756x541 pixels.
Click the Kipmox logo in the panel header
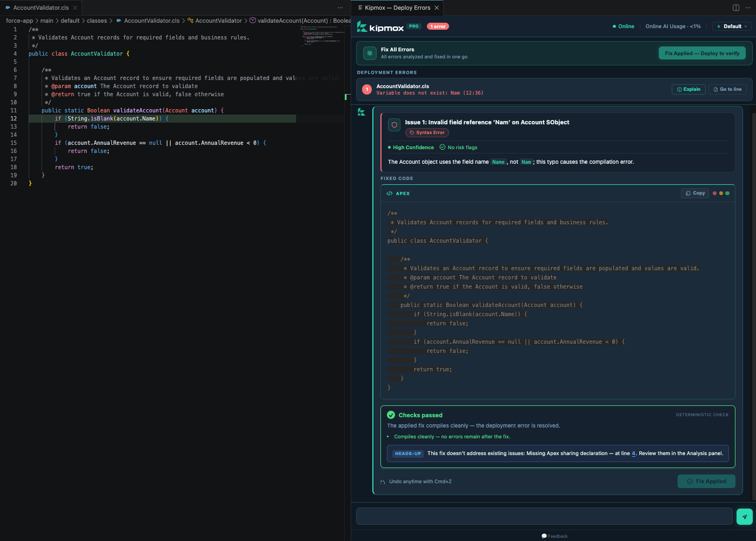coord(380,26)
